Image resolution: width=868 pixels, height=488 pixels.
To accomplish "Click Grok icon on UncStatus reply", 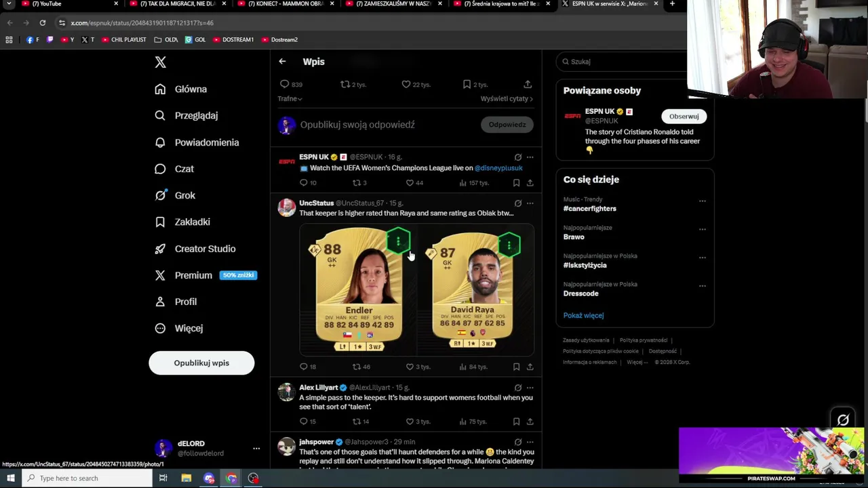I will point(518,203).
